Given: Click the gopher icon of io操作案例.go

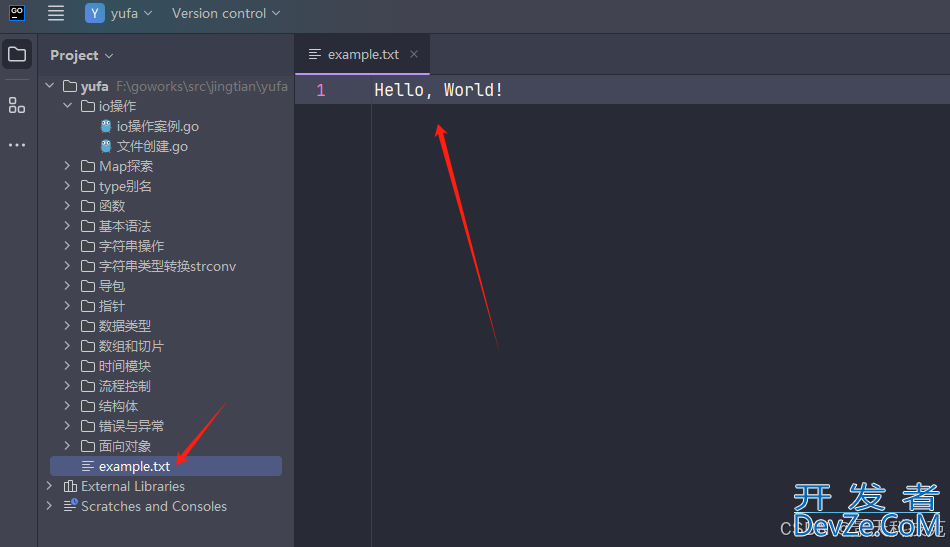Looking at the screenshot, I should pos(106,126).
